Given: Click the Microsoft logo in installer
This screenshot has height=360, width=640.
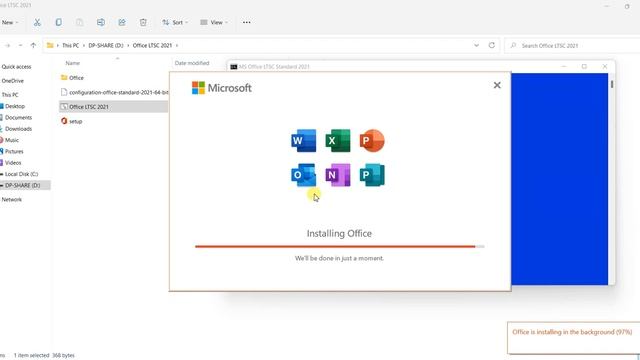Looking at the screenshot, I should [x=222, y=88].
